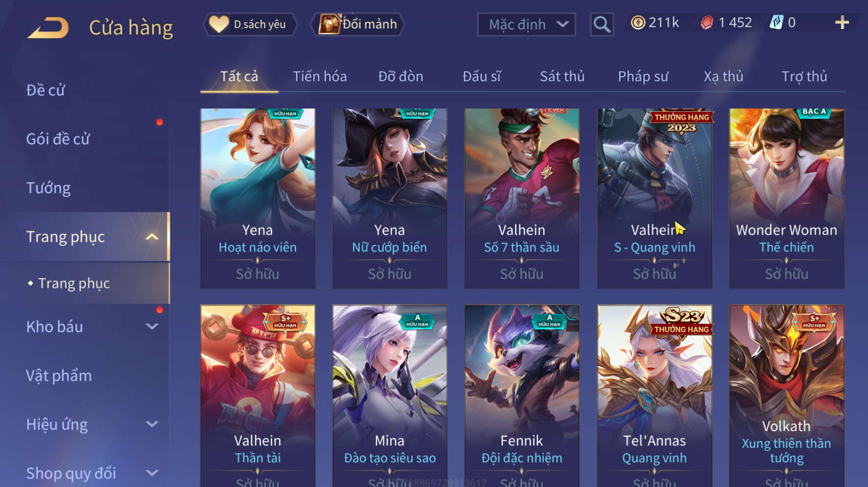The width and height of the screenshot is (868, 487).
Task: Switch to the Tiến hóa tab
Action: pyautogui.click(x=319, y=77)
